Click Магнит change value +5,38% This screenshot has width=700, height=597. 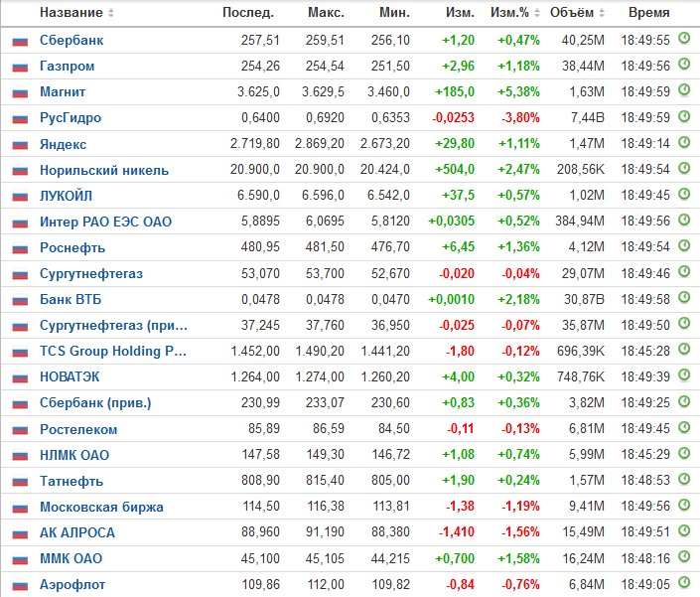pyautogui.click(x=518, y=92)
